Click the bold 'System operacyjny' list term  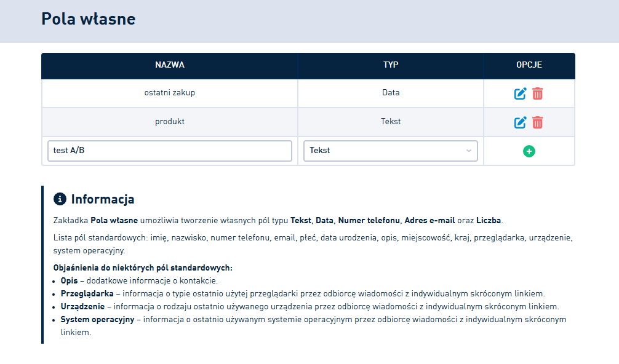[x=97, y=320]
